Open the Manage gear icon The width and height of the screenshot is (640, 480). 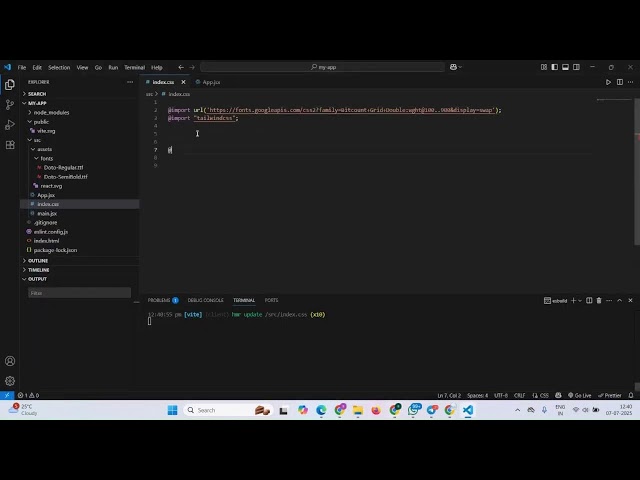(10, 381)
